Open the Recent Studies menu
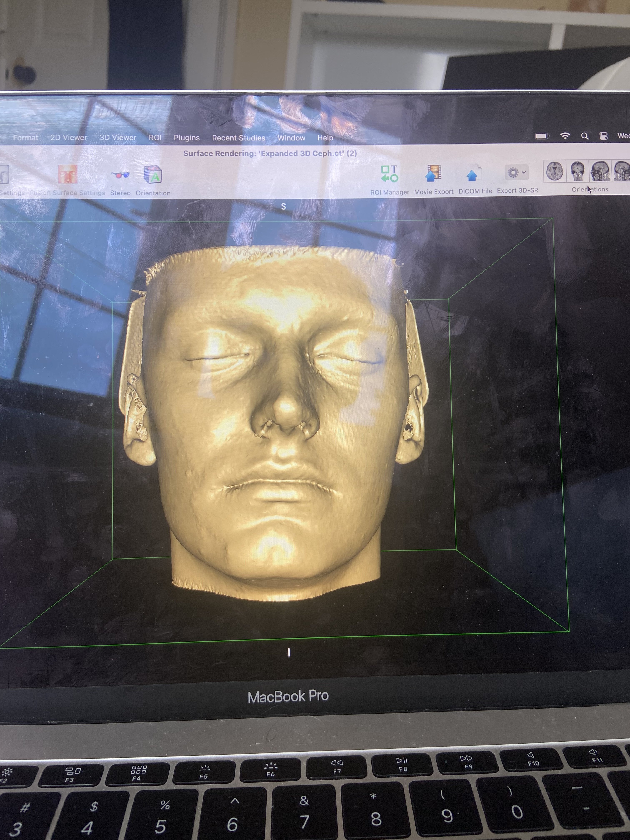This screenshot has height=840, width=630. coord(239,138)
